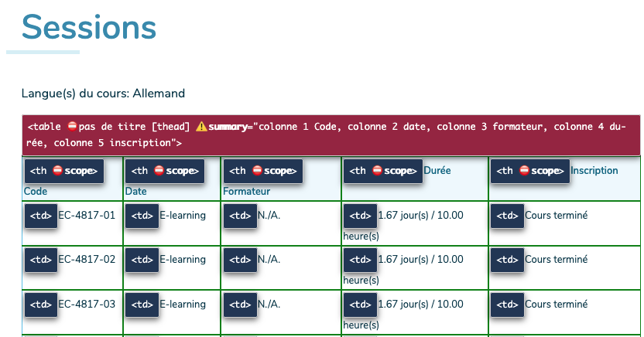Screen dimensions: 644x337
Task: Click the th scope badge above Code
Action: (x=64, y=171)
